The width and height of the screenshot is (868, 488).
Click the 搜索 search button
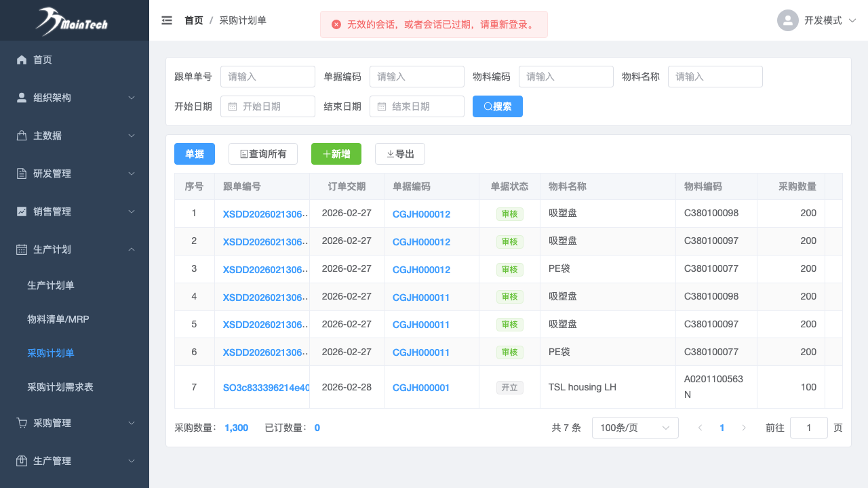(x=497, y=106)
